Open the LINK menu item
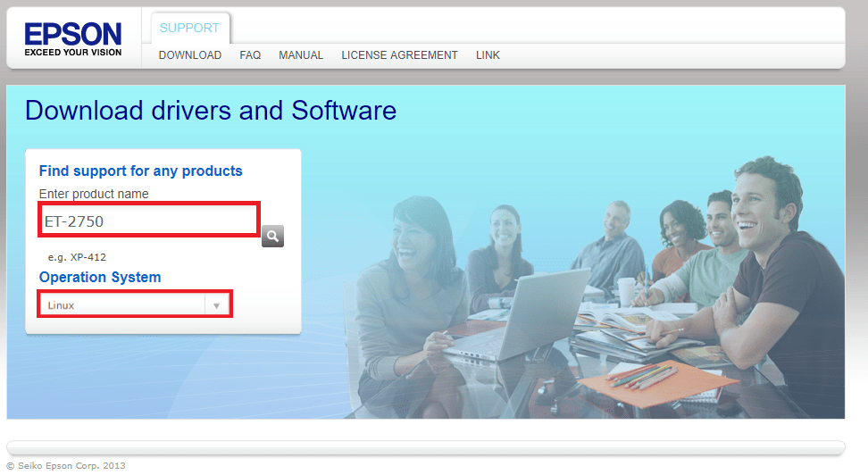The height and width of the screenshot is (475, 868). tap(488, 55)
